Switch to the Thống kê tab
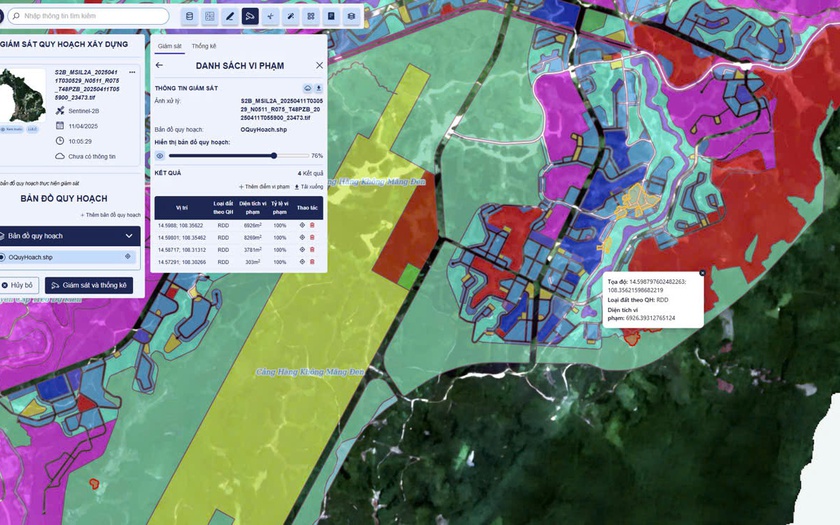 (204, 46)
